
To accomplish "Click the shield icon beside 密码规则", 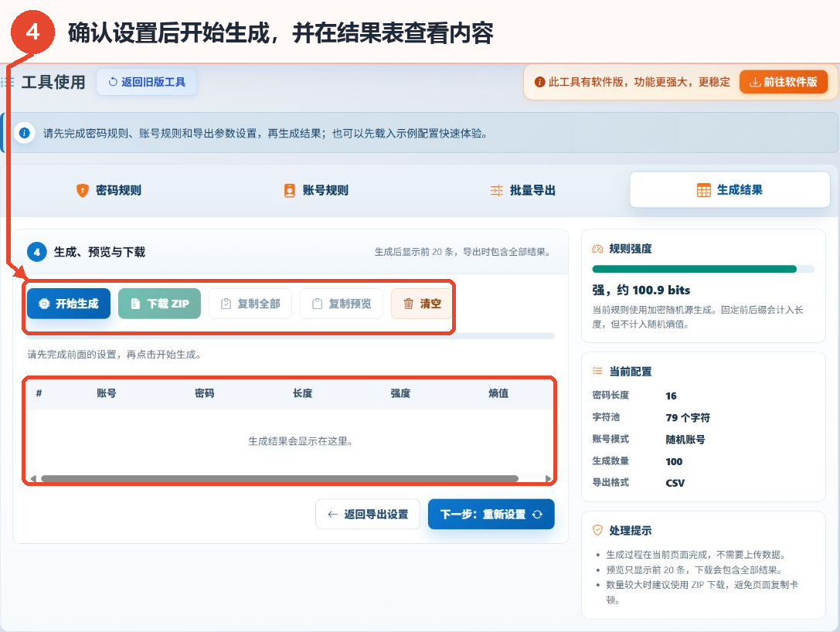I will tap(82, 190).
